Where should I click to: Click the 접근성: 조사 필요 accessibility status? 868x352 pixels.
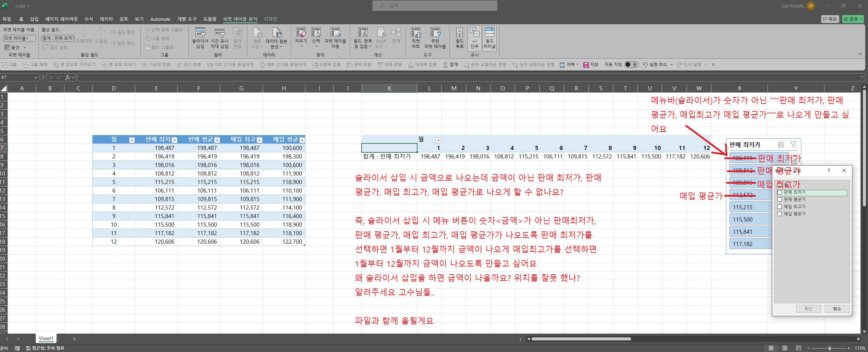click(45, 348)
